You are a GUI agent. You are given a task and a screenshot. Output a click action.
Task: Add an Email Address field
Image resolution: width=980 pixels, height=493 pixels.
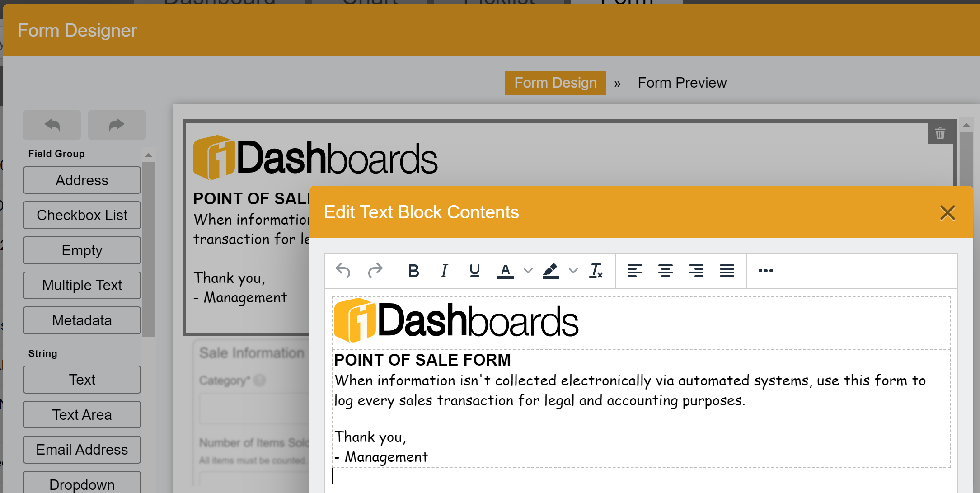click(82, 450)
